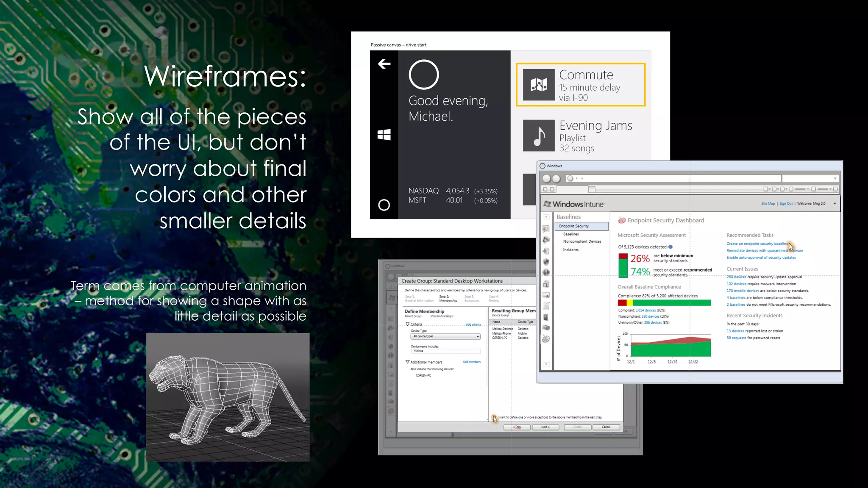Screen dimensions: 868x488
Task: Click the Windows logo in the dark sidebar
Action: click(384, 135)
